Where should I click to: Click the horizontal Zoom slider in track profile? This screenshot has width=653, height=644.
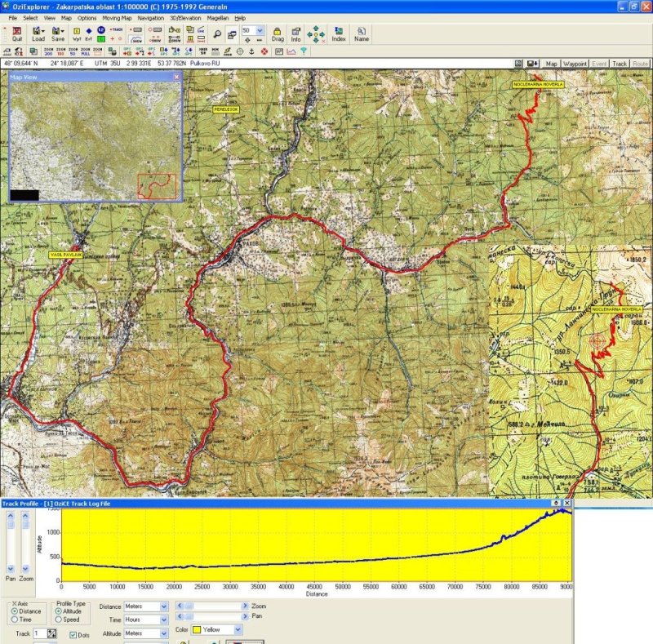click(212, 606)
